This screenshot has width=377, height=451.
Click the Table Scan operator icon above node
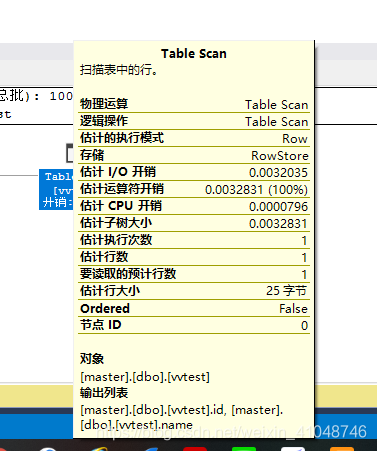[x=70, y=153]
